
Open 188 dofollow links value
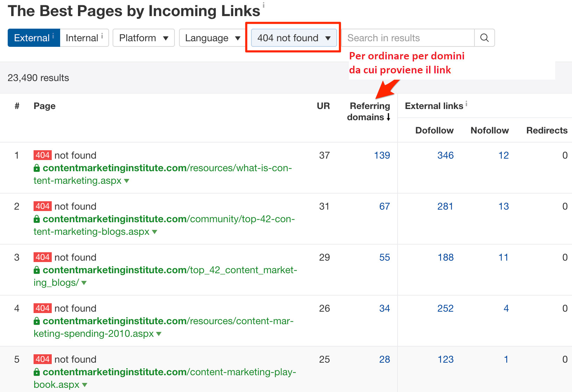(445, 257)
